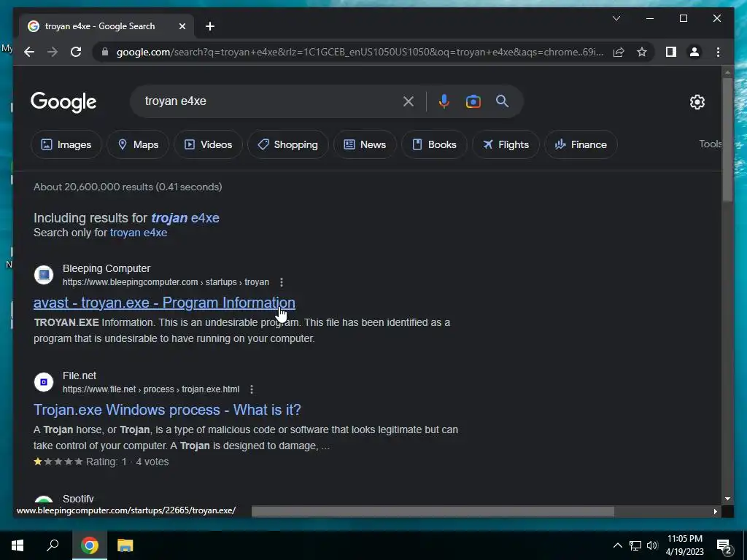Image resolution: width=747 pixels, height=560 pixels.
Task: Click the address bar URL
Action: coord(360,52)
